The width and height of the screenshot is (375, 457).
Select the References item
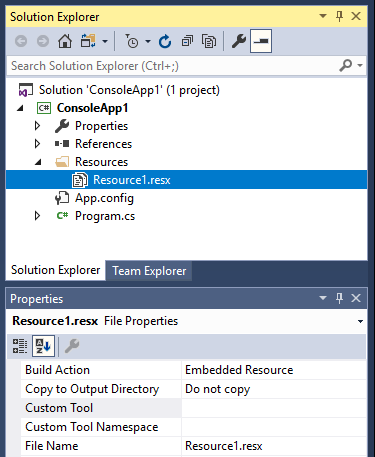pyautogui.click(x=103, y=144)
